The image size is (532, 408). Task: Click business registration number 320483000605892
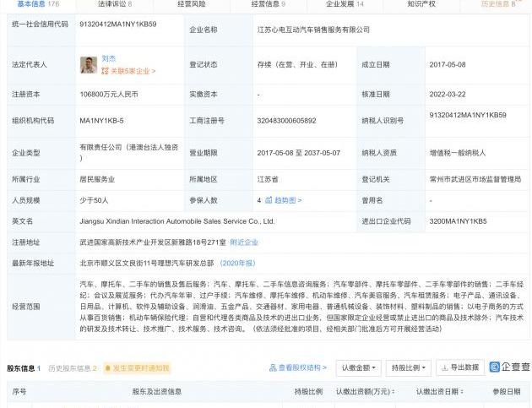[287, 121]
